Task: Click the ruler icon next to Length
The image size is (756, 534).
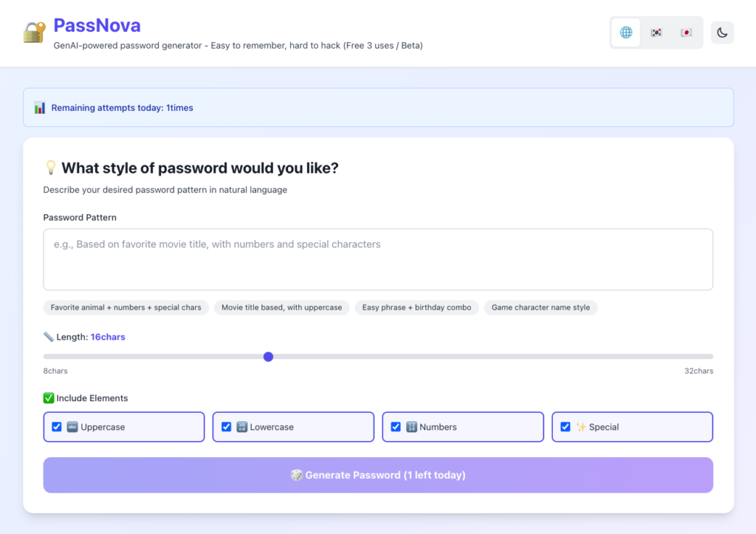Action: (49, 337)
